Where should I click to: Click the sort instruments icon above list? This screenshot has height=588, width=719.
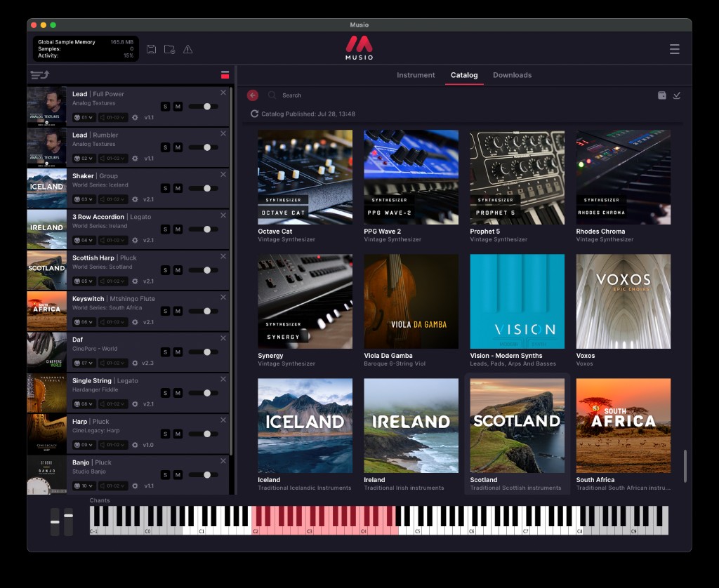click(x=39, y=74)
